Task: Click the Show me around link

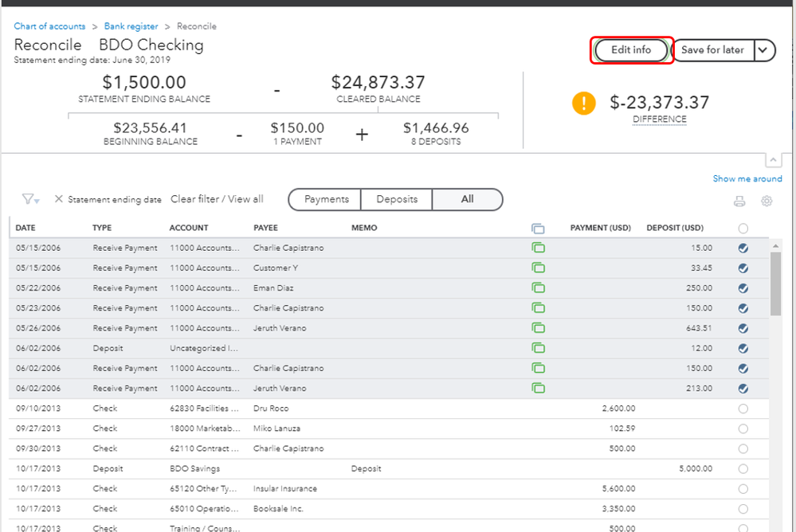Action: 747,178
